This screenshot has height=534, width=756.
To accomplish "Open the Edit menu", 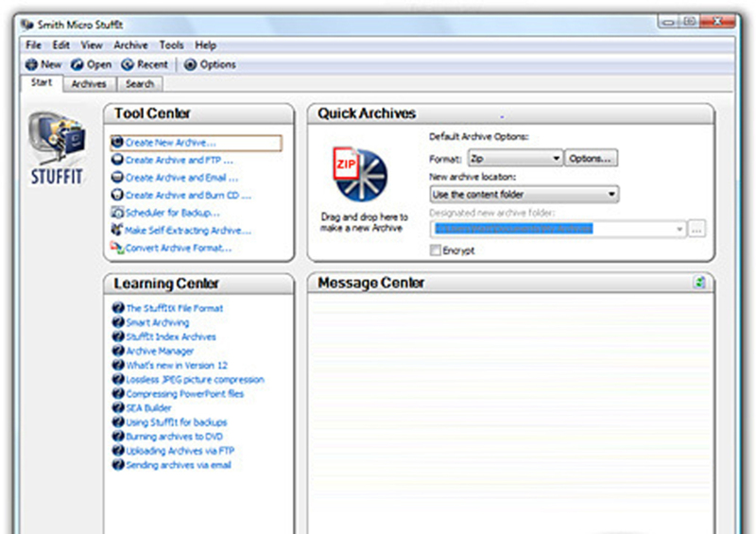I will [61, 44].
